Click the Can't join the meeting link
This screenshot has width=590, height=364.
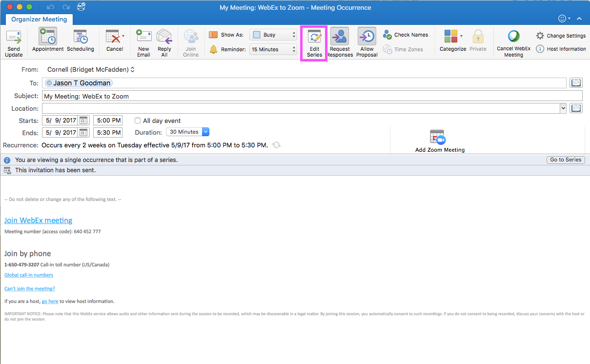coord(30,289)
